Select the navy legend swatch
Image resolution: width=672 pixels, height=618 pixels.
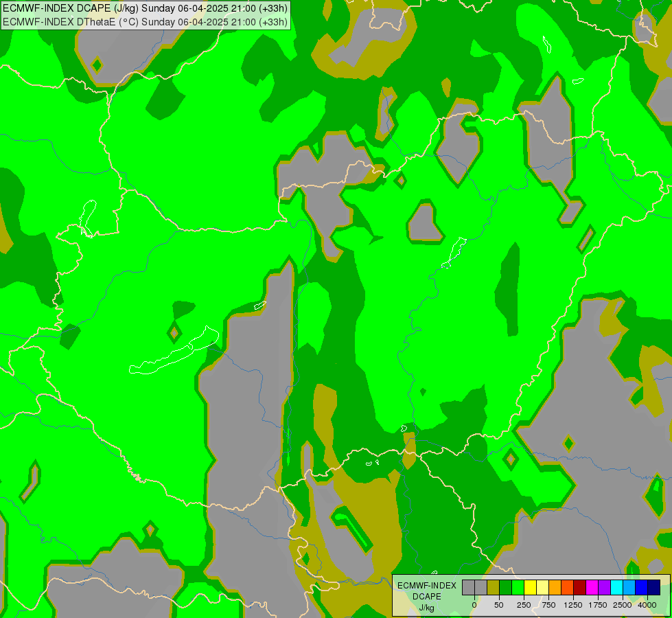653,587
